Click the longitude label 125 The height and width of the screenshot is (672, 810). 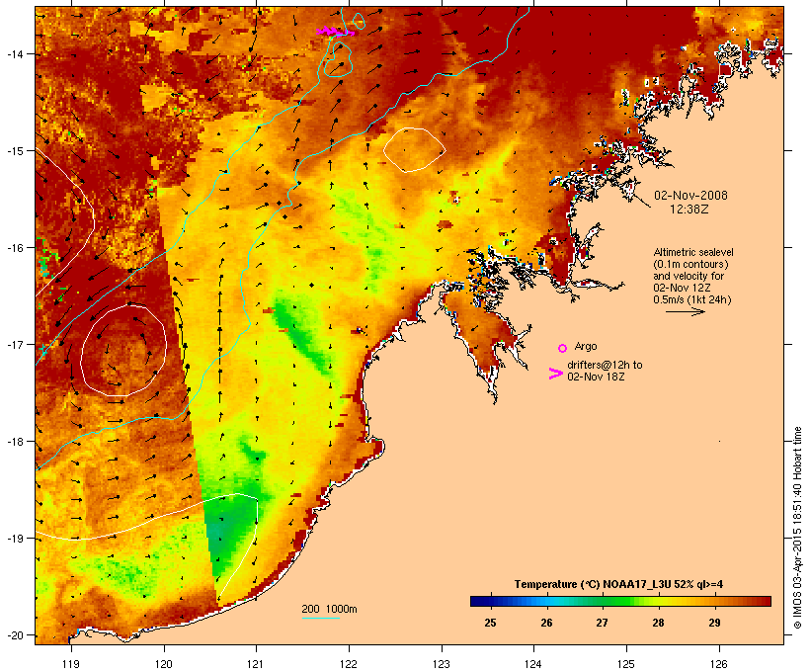626,664
